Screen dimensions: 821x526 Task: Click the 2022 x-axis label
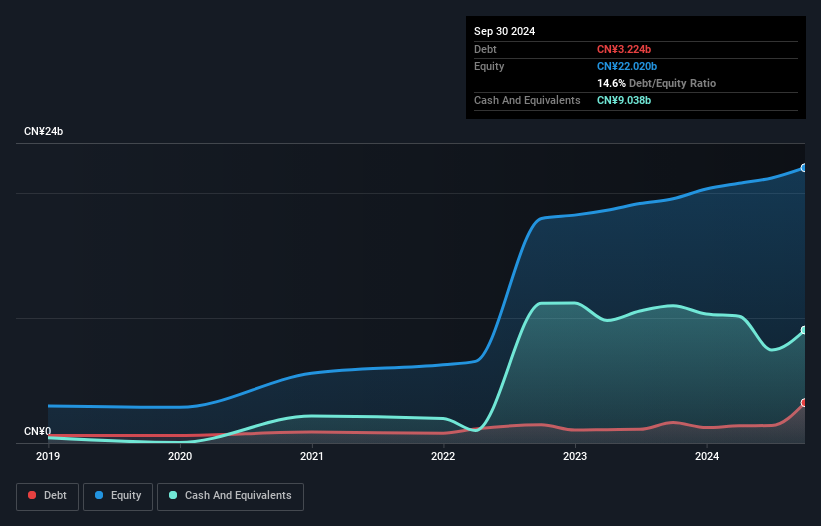click(x=443, y=456)
